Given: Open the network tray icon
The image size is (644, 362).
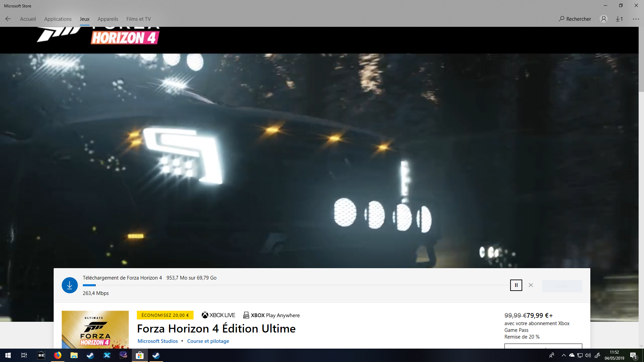Looking at the screenshot, I should click(580, 355).
